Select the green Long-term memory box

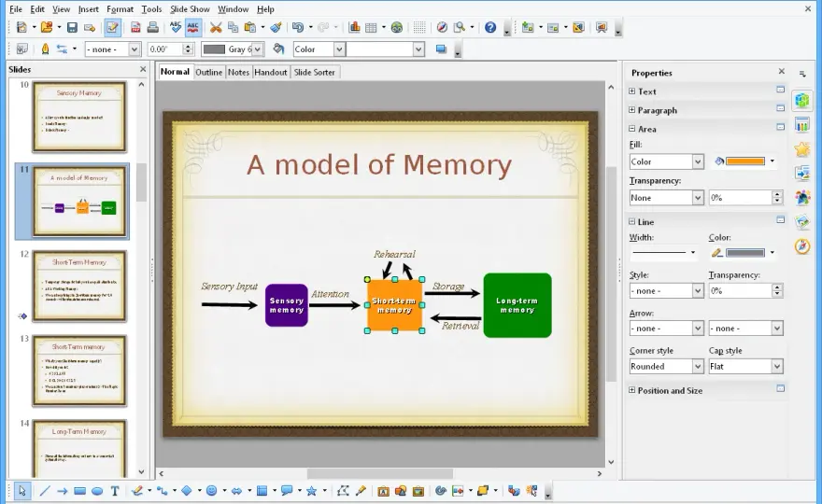(517, 305)
